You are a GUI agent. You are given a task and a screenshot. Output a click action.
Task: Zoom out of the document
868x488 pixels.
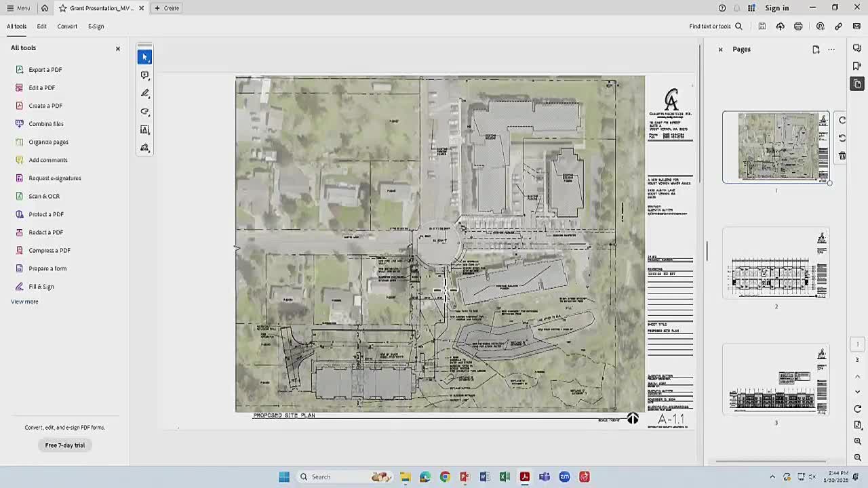click(x=857, y=457)
